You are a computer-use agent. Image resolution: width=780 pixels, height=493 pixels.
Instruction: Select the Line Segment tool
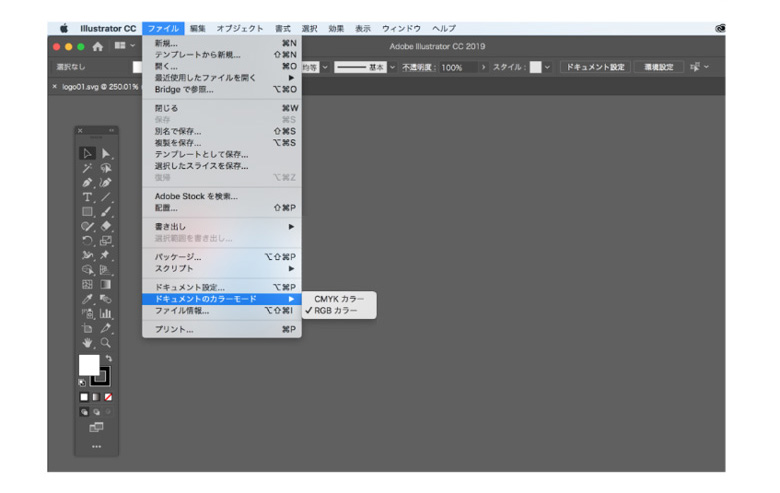[x=105, y=197]
